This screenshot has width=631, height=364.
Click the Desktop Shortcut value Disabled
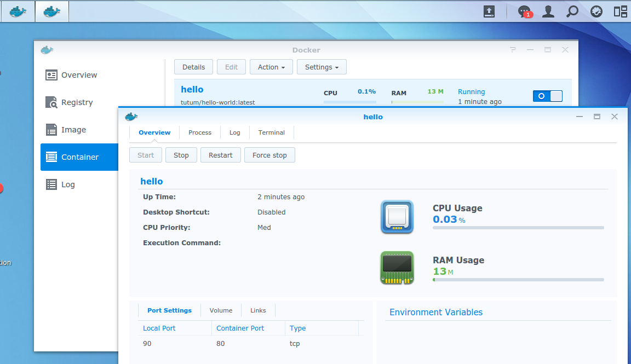pyautogui.click(x=271, y=212)
